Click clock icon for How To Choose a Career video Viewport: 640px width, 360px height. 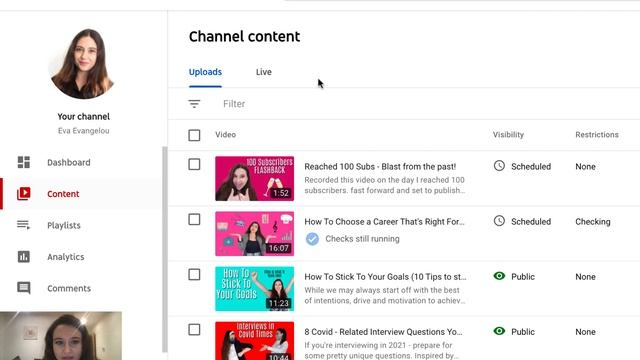coord(499,221)
